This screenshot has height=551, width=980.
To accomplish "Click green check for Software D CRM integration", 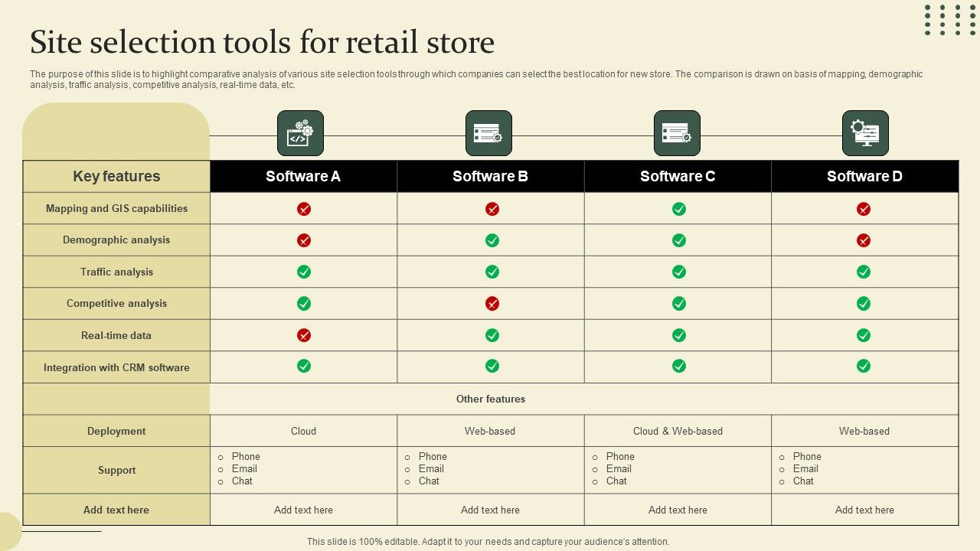I will click(x=864, y=367).
